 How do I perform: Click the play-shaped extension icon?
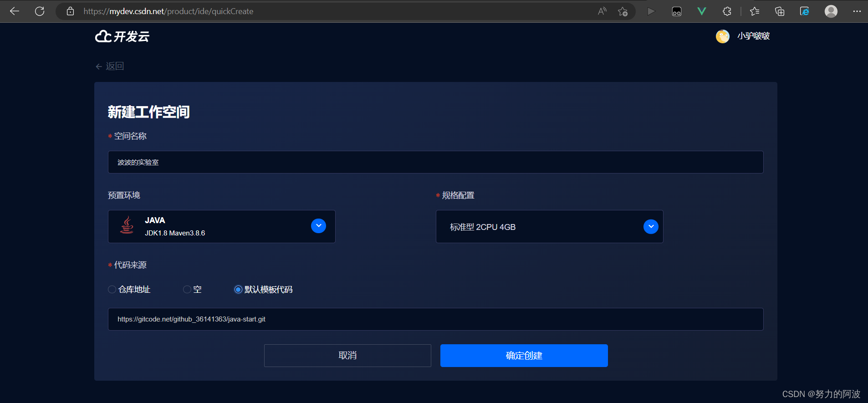click(651, 11)
